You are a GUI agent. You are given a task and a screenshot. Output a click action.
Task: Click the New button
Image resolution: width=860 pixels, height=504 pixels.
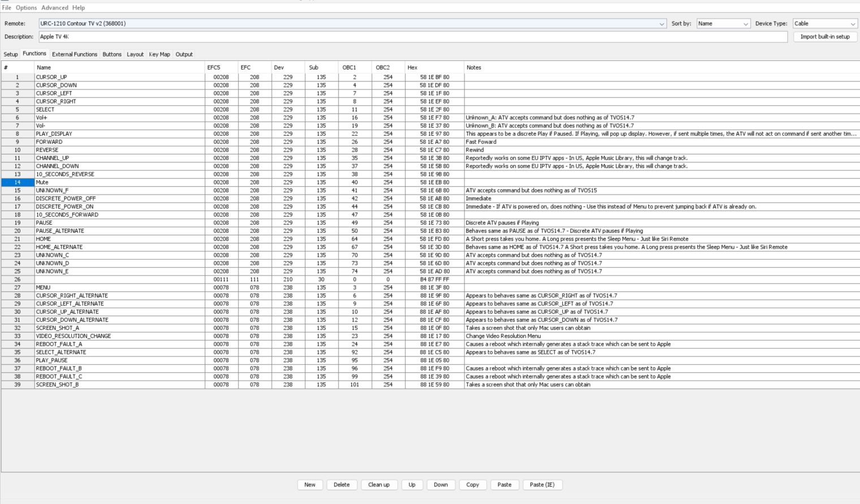310,485
